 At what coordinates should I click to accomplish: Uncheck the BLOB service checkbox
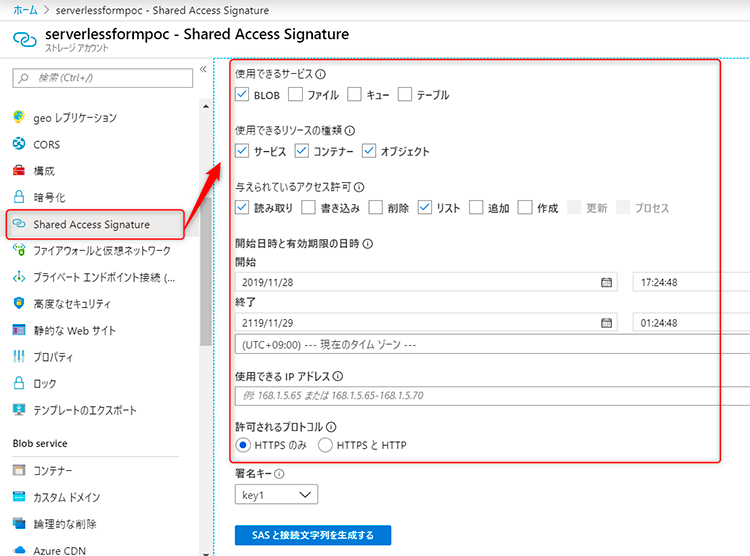coord(242,94)
